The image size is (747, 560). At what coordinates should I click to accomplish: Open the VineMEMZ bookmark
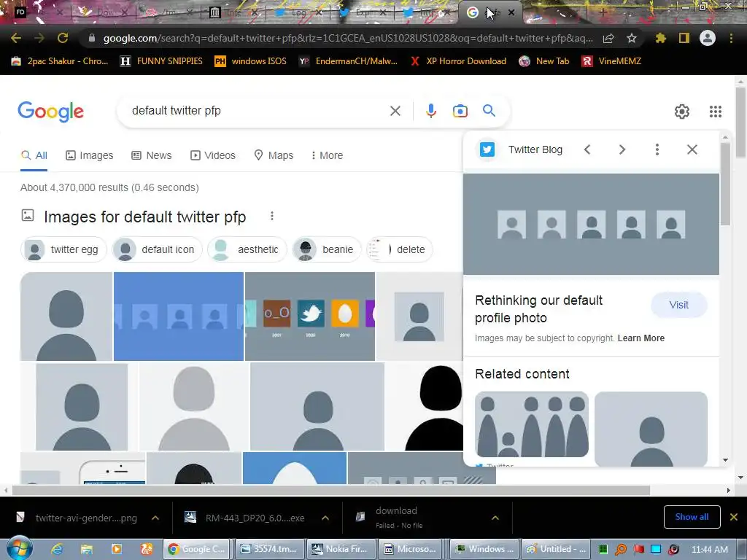pos(612,61)
